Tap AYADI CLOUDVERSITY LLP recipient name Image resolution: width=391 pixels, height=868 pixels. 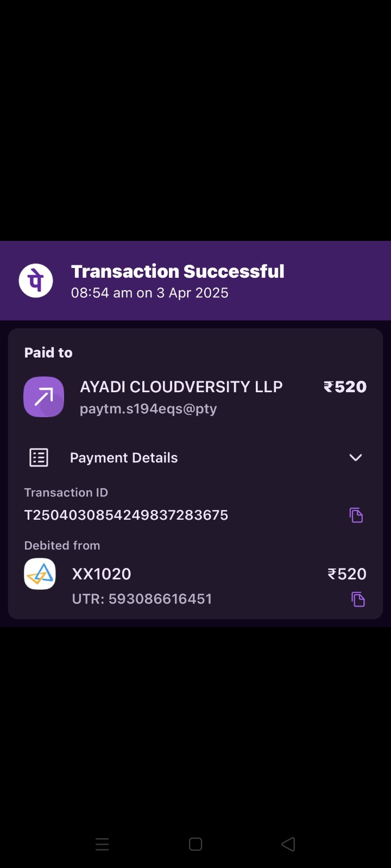click(x=181, y=387)
